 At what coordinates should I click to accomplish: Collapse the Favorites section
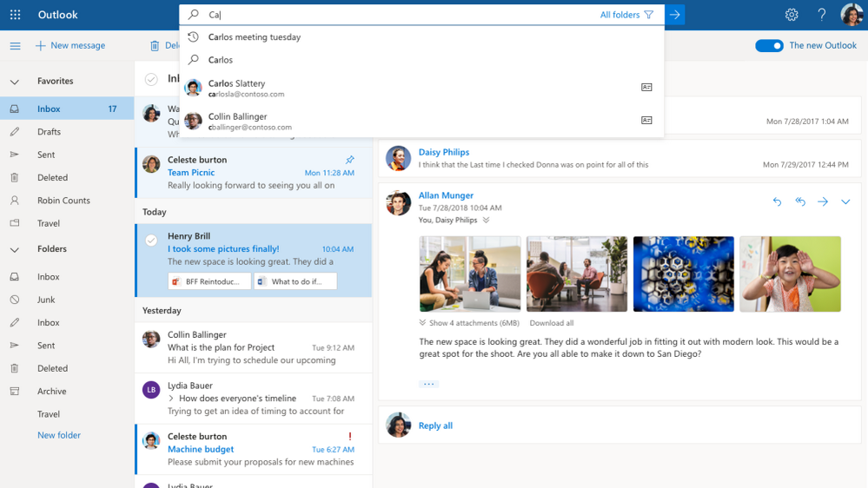pos(15,82)
